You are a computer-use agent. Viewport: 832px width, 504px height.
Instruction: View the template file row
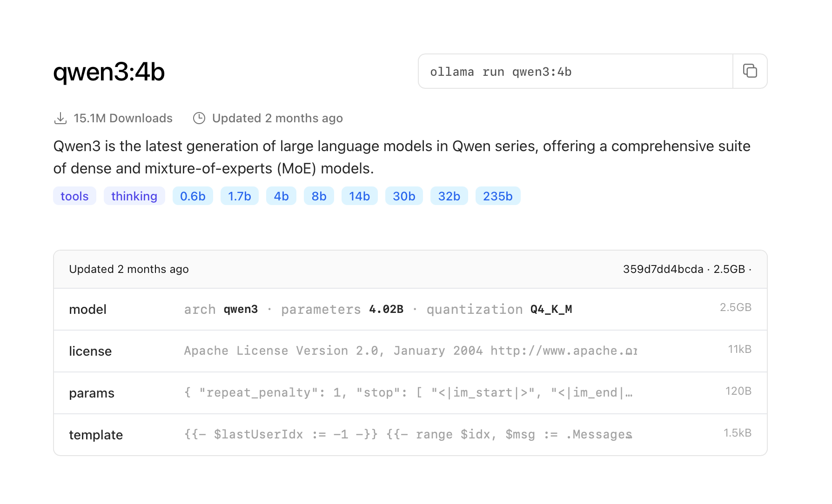(410, 435)
